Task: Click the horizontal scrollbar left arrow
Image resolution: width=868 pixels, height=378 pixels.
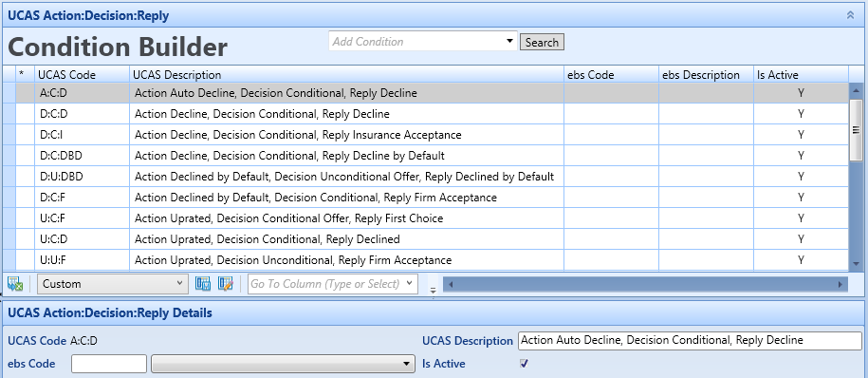Action: [x=451, y=284]
